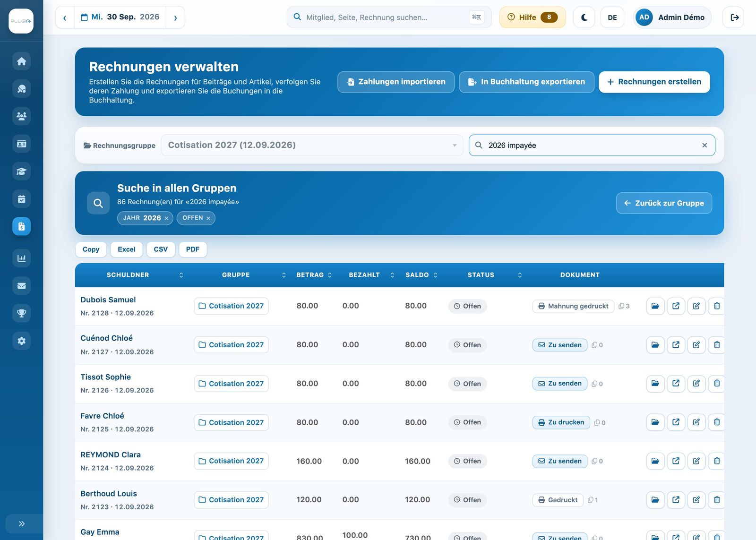756x540 pixels.
Task: Click Zurück zur Gruppe button
Action: click(664, 203)
